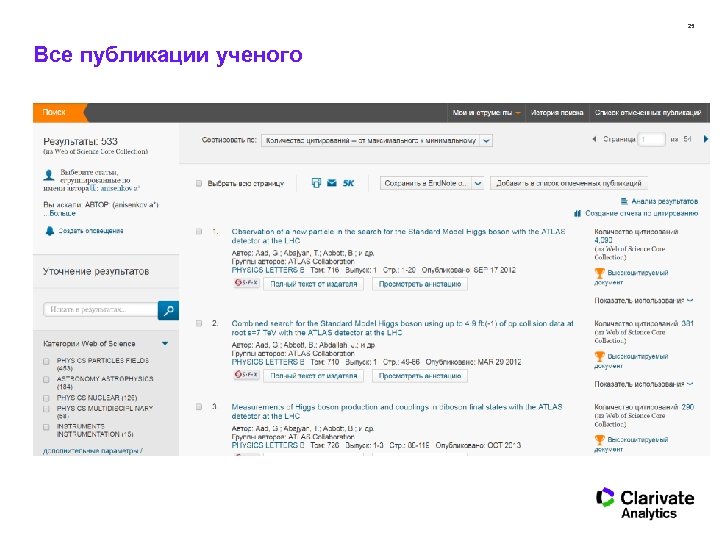
Task: Click the Create Citation Report link
Action: tap(641, 214)
